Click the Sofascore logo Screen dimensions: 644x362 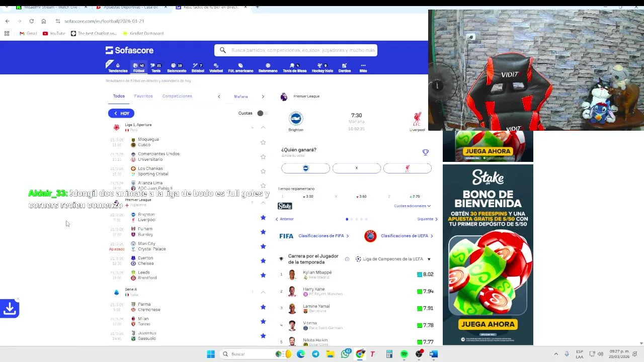pyautogui.click(x=129, y=50)
